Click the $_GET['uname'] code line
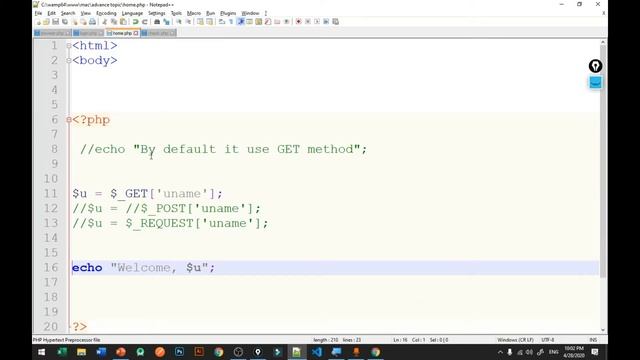Screen dimensions: 640x360 pyautogui.click(x=147, y=193)
